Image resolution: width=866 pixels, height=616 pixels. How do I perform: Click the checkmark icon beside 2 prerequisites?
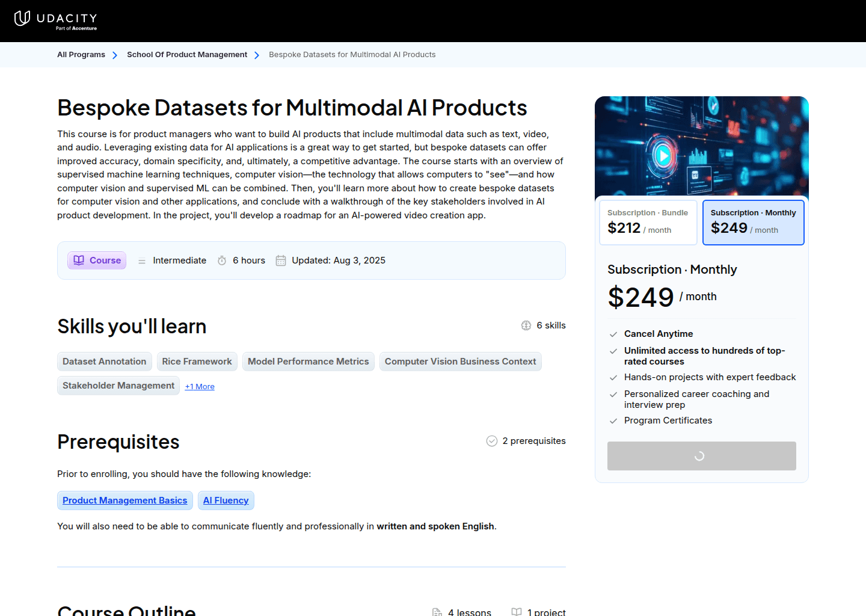(492, 441)
